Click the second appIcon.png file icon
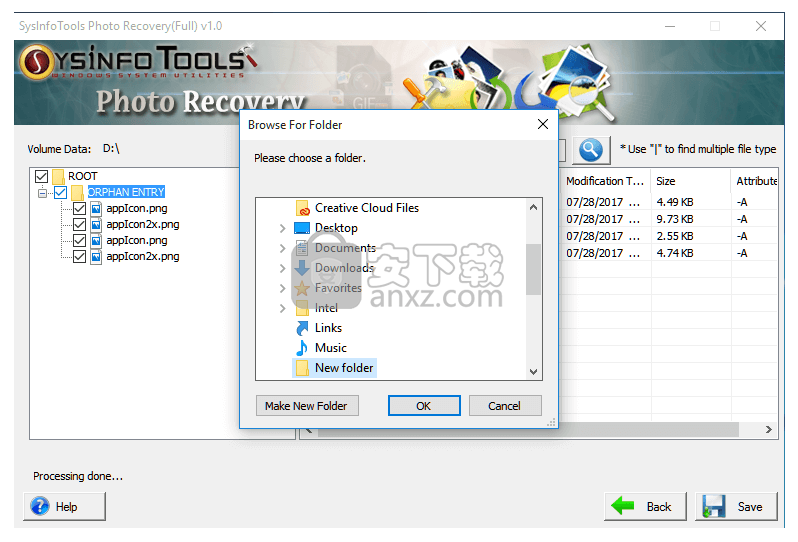Image resolution: width=798 pixels, height=542 pixels. tap(96, 240)
